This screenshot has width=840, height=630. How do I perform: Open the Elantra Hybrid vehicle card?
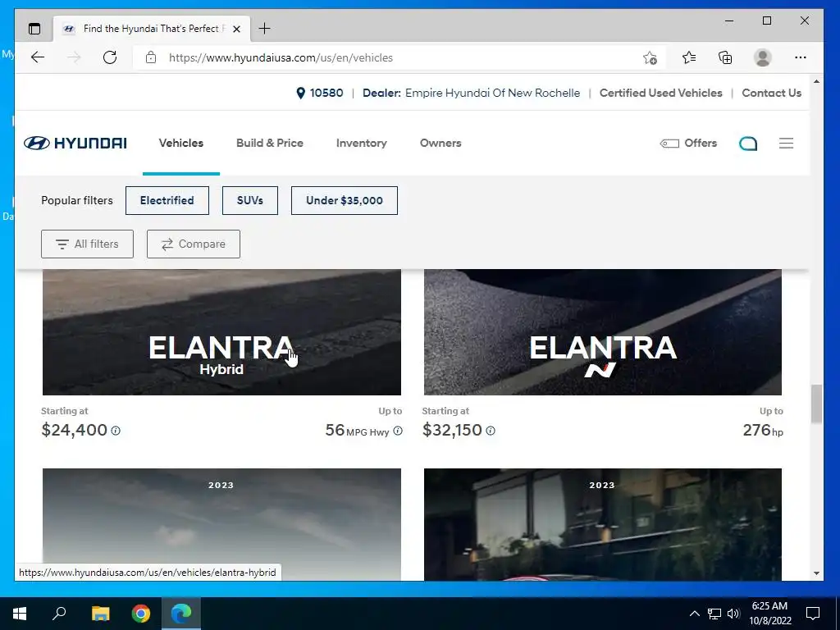[x=221, y=332]
